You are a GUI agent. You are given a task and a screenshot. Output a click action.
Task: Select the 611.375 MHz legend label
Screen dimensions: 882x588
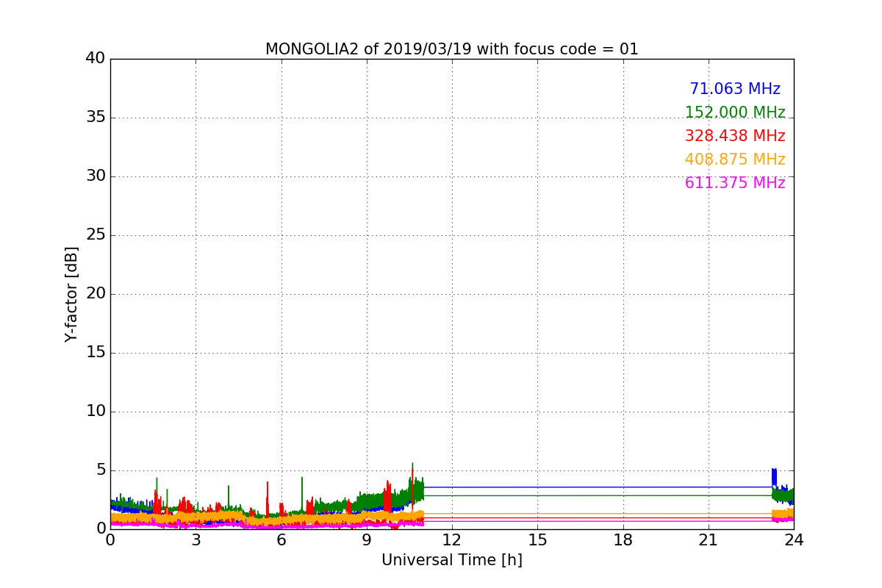point(735,183)
